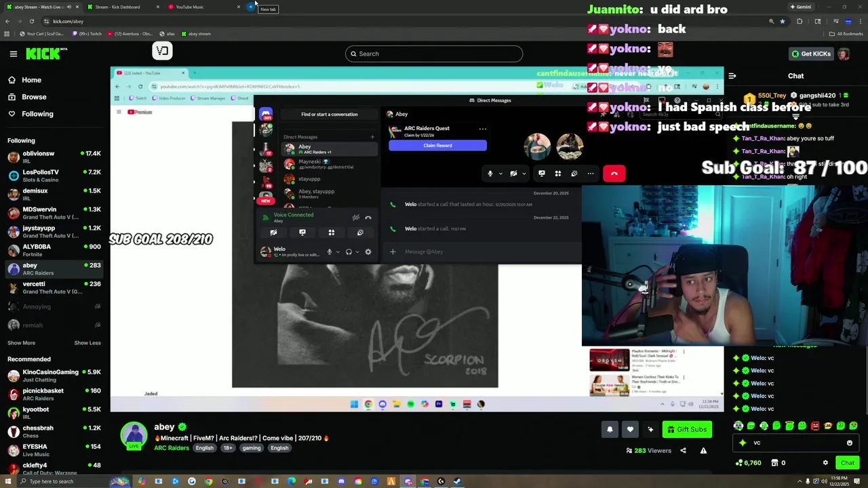
Task: Open the Twitch bookmark
Action: click(x=86, y=34)
